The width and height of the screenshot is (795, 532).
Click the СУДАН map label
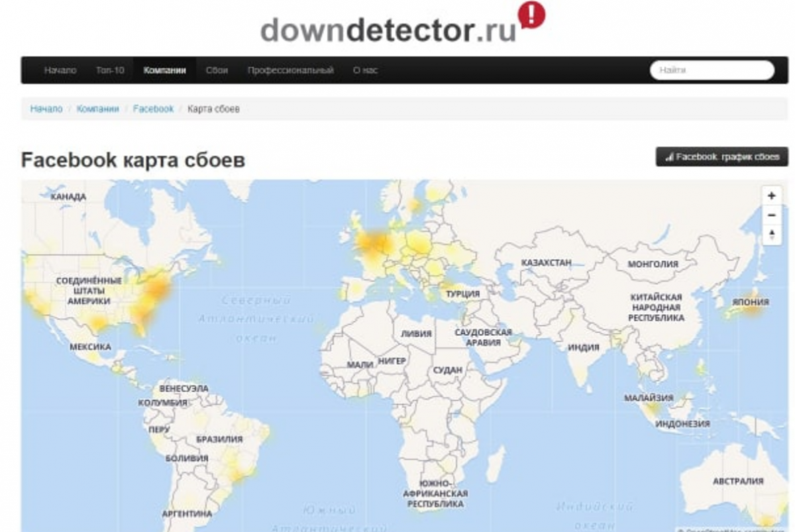point(447,370)
